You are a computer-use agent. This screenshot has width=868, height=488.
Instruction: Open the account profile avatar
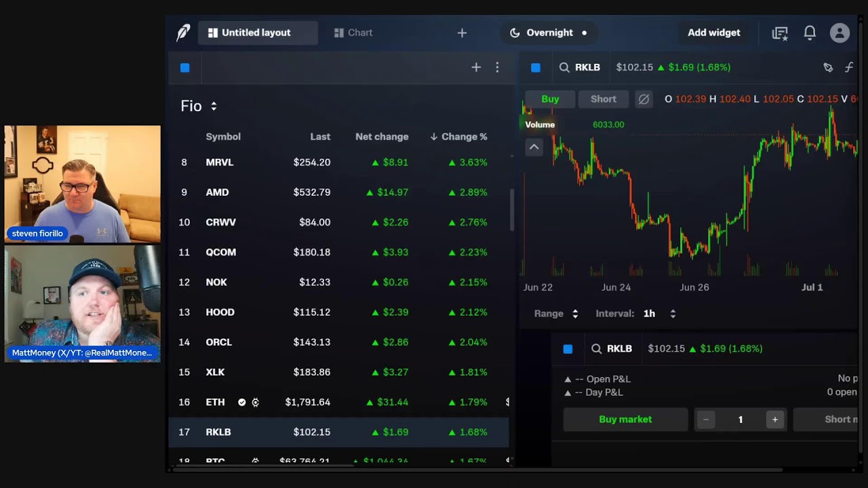[x=840, y=33]
